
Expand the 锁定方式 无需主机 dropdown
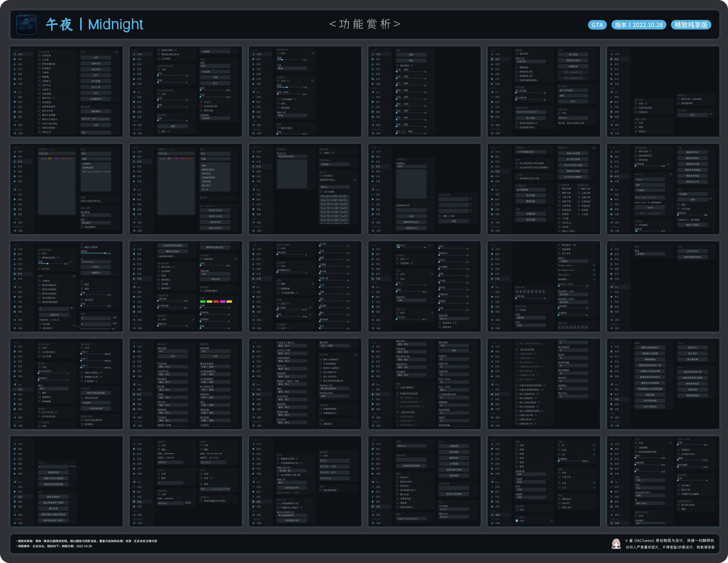click(x=531, y=61)
